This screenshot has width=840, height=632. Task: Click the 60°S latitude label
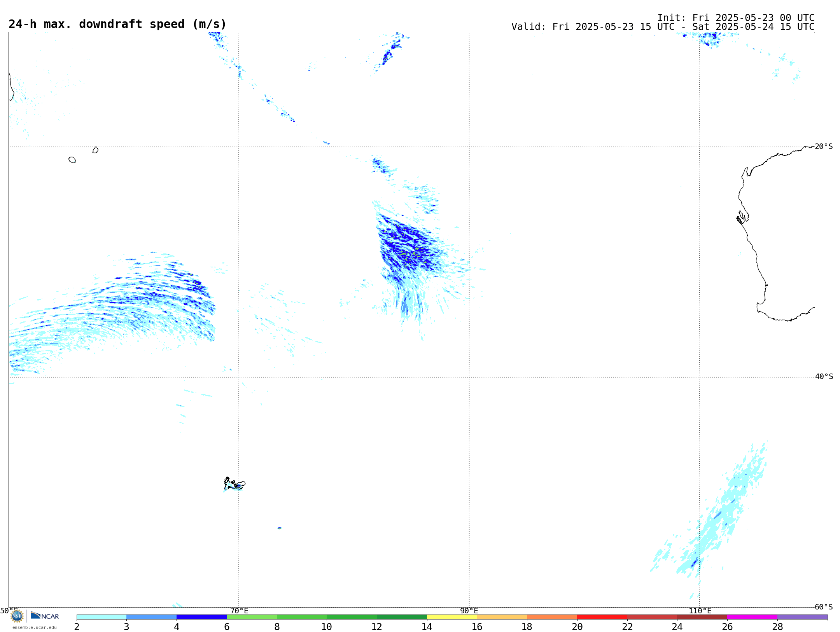point(824,607)
